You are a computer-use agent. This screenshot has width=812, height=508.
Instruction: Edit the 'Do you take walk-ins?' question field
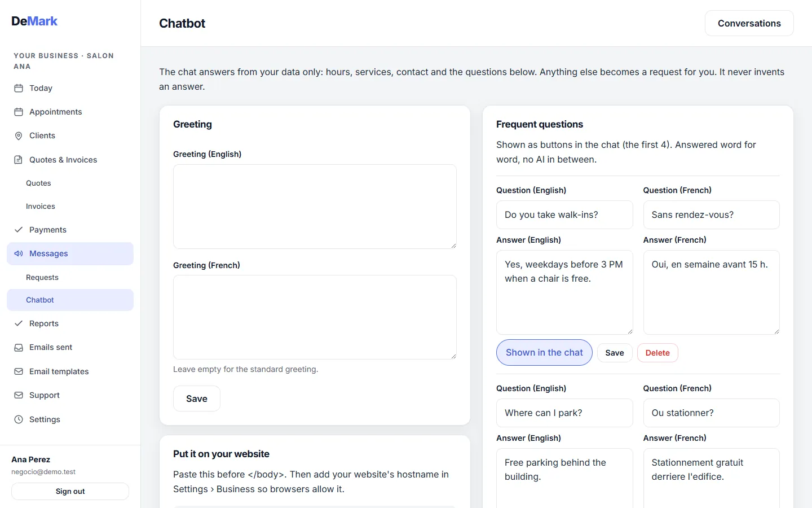(564, 214)
